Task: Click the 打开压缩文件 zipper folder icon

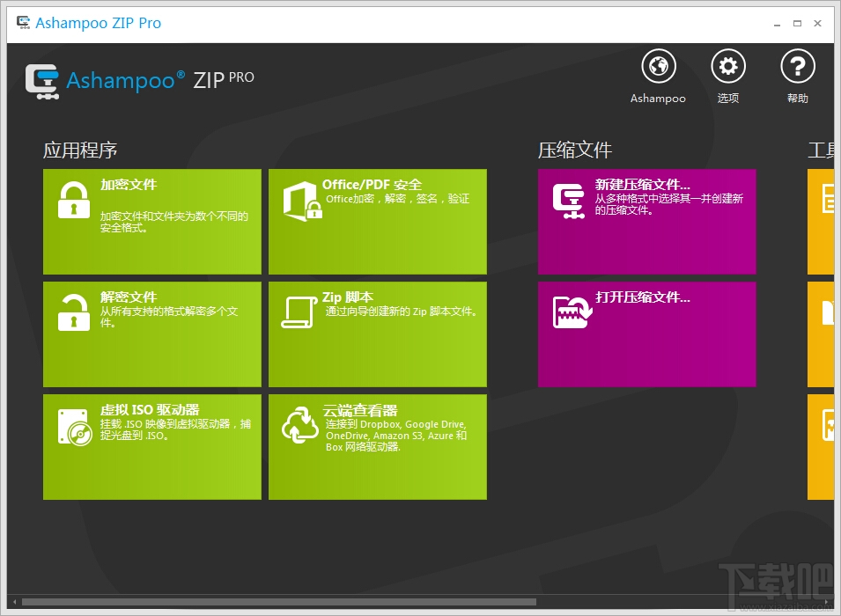Action: pyautogui.click(x=572, y=312)
